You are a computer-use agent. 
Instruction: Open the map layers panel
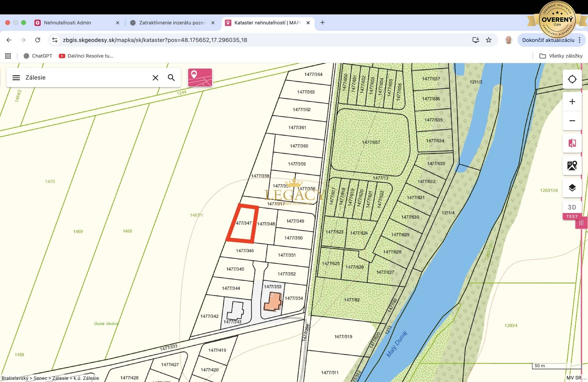[572, 188]
